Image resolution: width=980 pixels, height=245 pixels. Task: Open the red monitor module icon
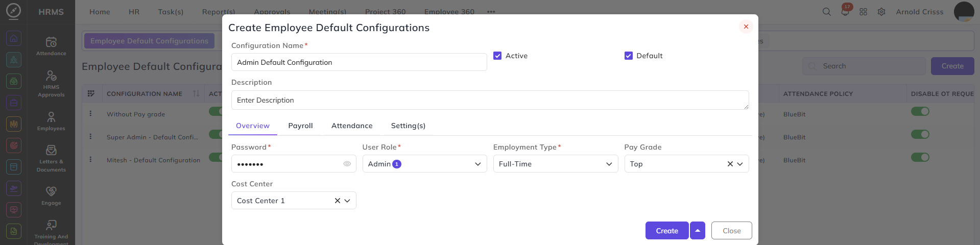14,210
